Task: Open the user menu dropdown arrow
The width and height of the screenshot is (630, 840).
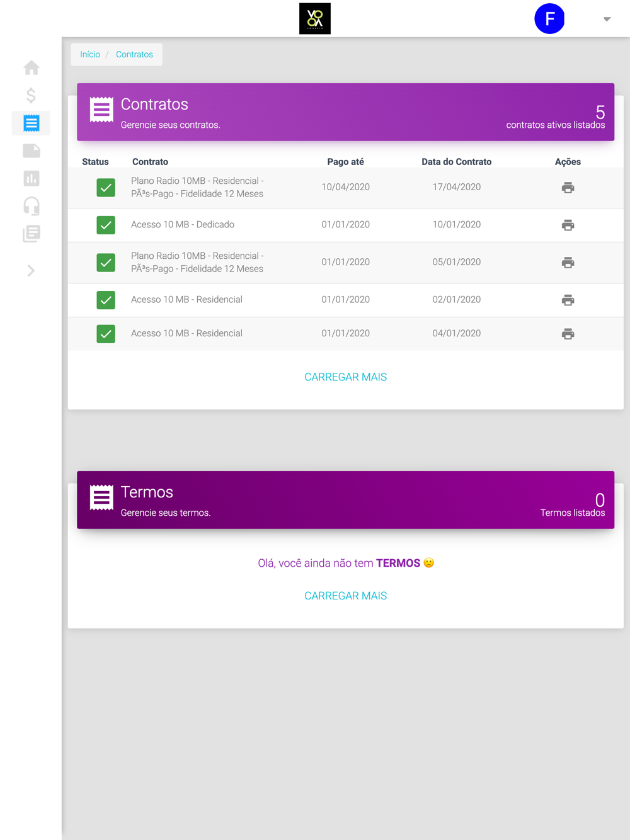Action: (607, 19)
